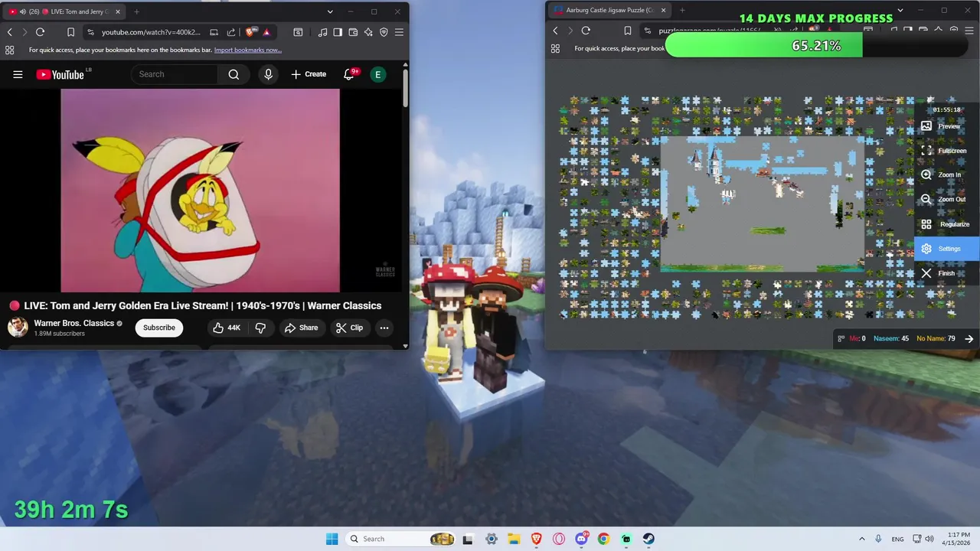The image size is (980, 551).
Task: Like the Tom and Jerry video
Action: [227, 328]
